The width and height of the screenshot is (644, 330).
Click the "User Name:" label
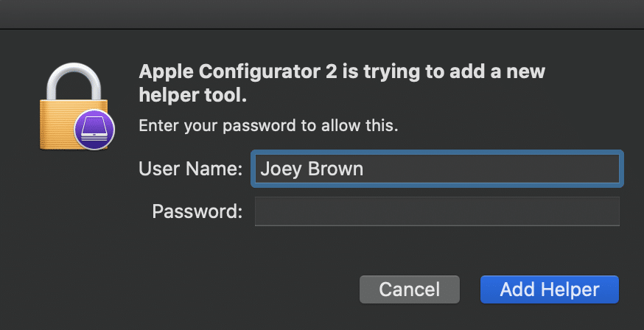point(191,169)
